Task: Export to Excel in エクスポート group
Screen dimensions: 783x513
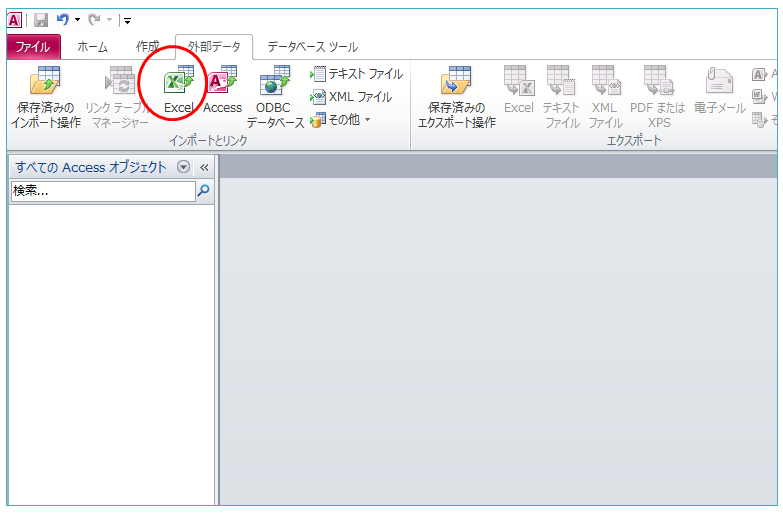Action: click(519, 90)
